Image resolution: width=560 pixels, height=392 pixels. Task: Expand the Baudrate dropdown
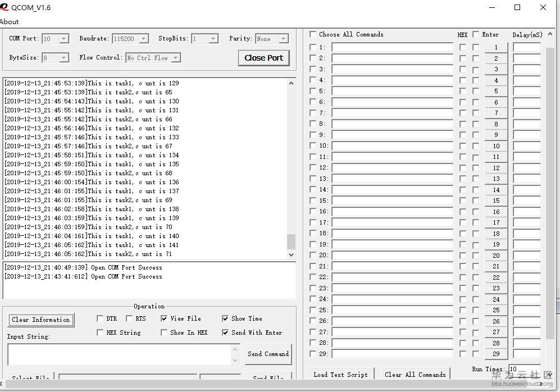(x=144, y=39)
